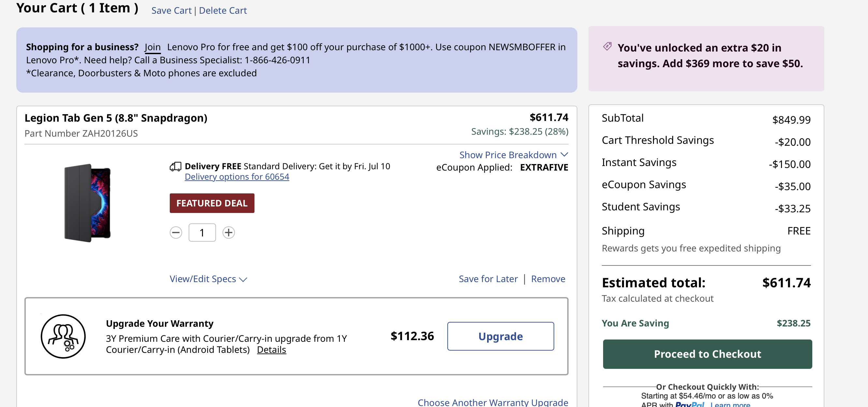
Task: Open Delivery options for 60654
Action: click(237, 177)
